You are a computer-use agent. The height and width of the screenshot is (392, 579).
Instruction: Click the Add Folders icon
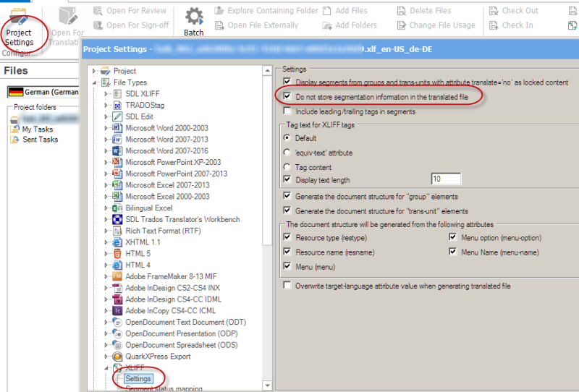click(x=327, y=25)
